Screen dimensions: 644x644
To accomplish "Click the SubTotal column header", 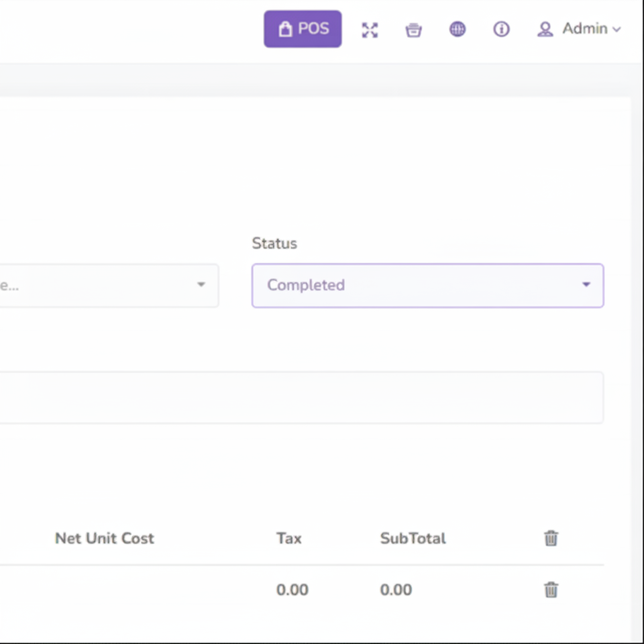I will pyautogui.click(x=413, y=538).
